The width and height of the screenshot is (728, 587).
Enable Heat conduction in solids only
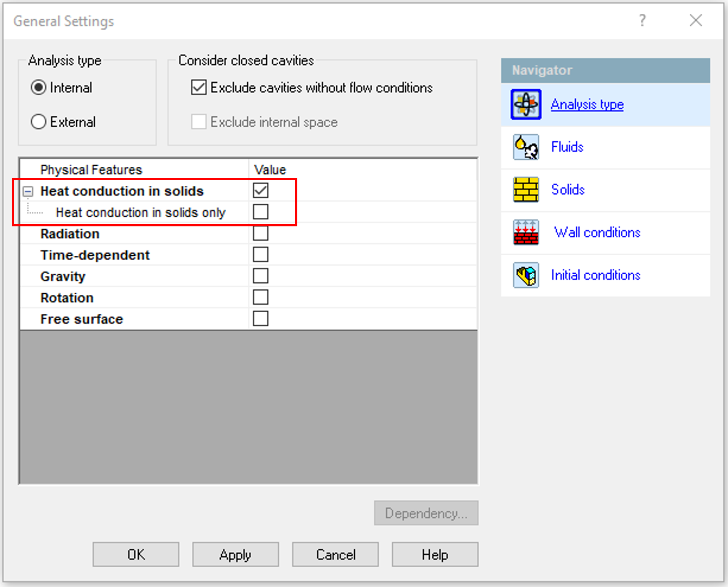tap(260, 212)
